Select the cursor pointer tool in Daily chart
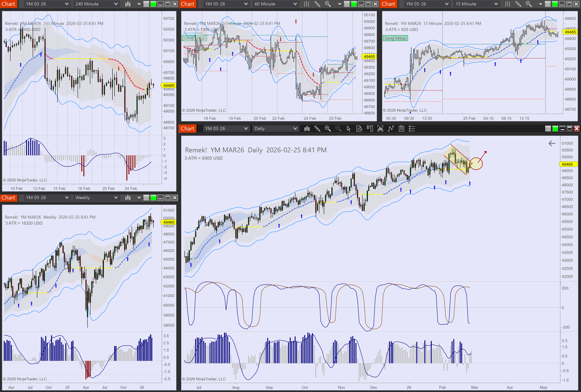This screenshot has height=392, width=581. coord(349,129)
